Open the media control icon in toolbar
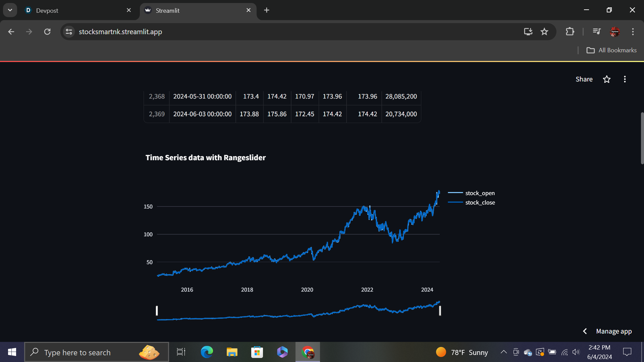Image resolution: width=644 pixels, height=362 pixels. click(596, 32)
